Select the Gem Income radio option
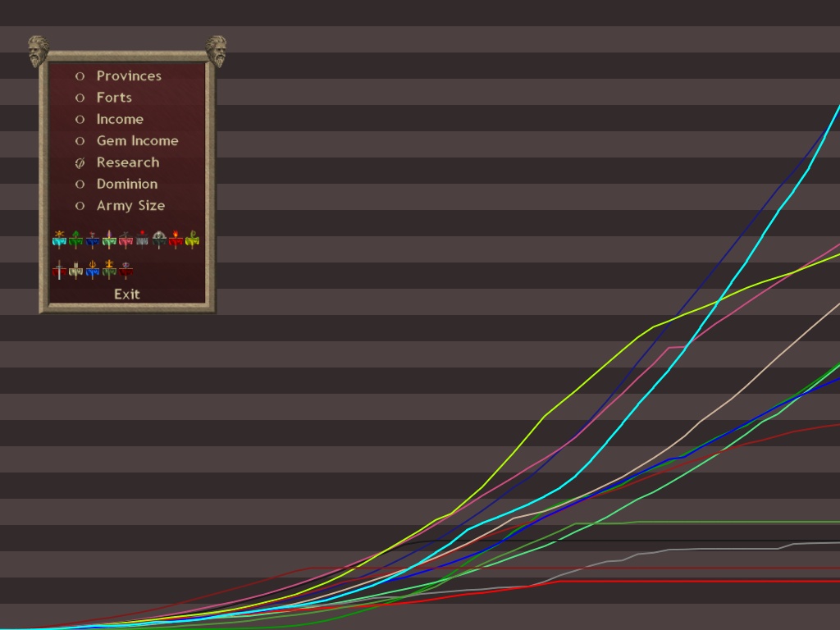The height and width of the screenshot is (630, 840). [x=126, y=141]
